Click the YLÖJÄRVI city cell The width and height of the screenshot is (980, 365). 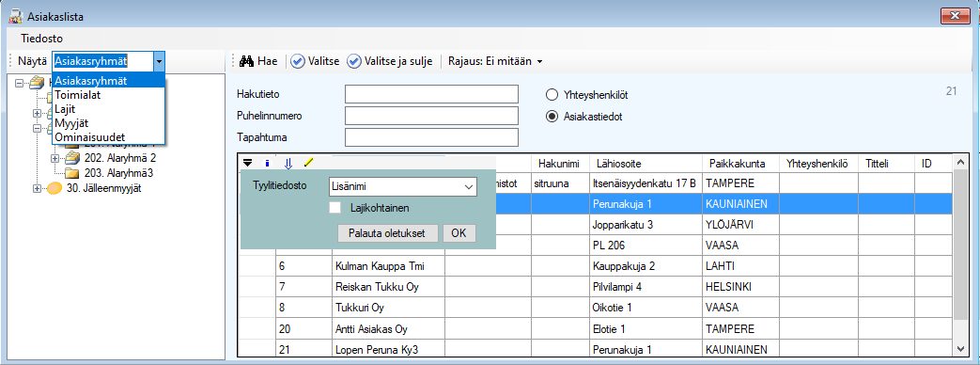coord(740,225)
